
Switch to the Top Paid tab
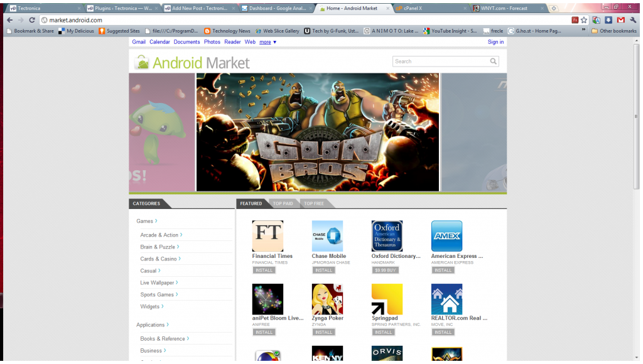coord(283,203)
